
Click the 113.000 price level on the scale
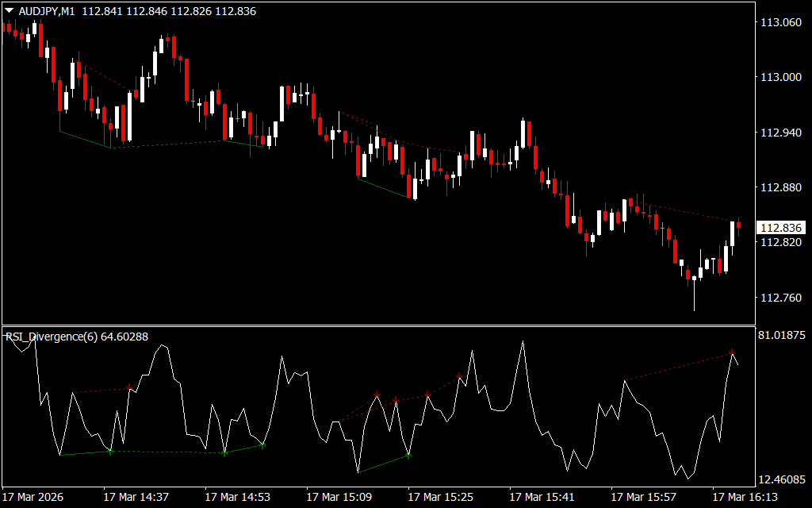click(781, 78)
